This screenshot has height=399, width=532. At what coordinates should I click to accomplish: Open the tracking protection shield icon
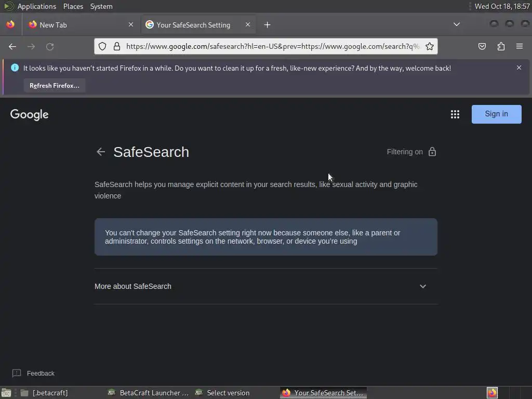(x=102, y=46)
